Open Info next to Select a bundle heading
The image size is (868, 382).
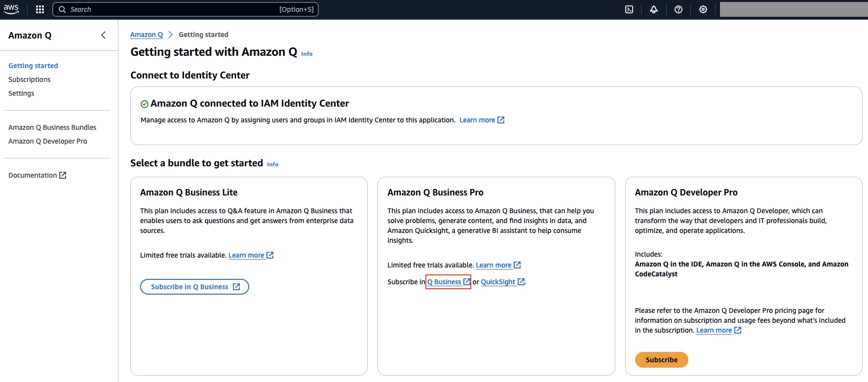tap(272, 164)
